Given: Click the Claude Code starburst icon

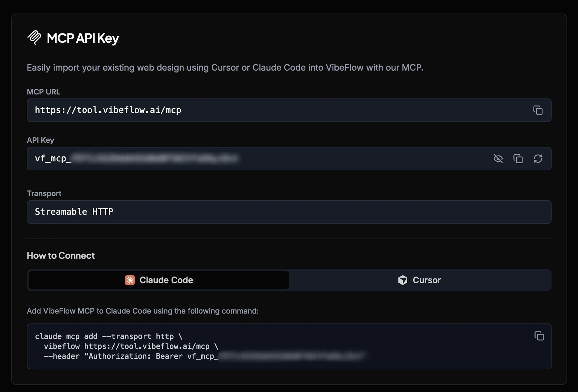Looking at the screenshot, I should click(129, 280).
